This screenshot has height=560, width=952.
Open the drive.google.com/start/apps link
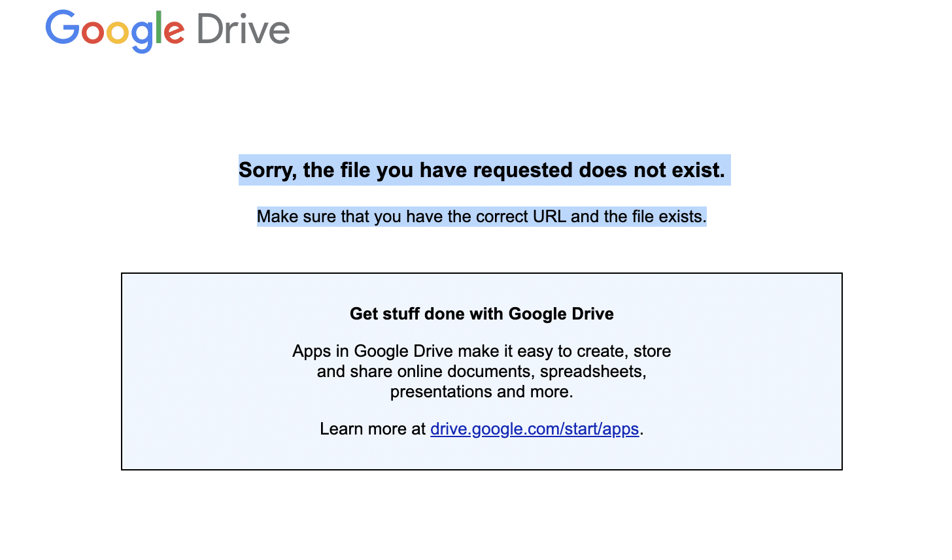534,429
